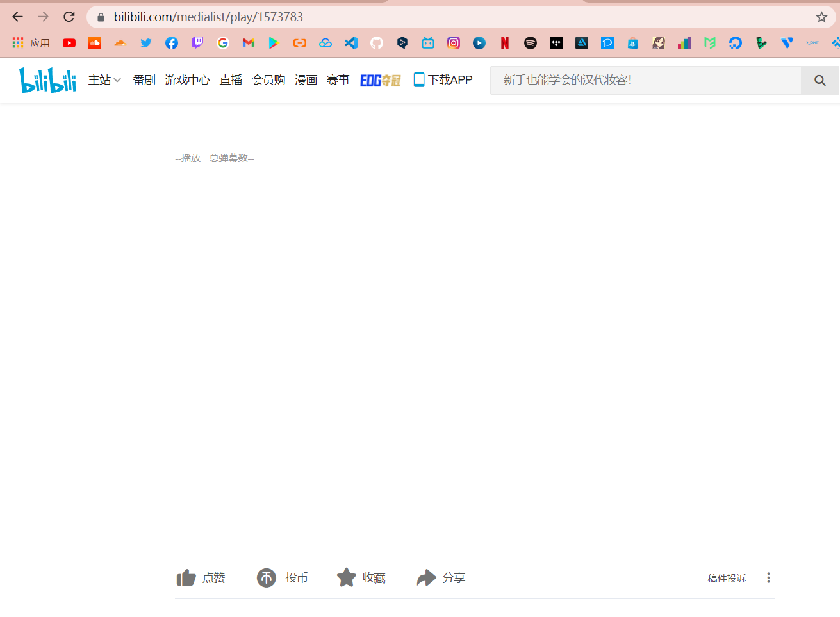Share the video with 分享 arrow

[441, 578]
